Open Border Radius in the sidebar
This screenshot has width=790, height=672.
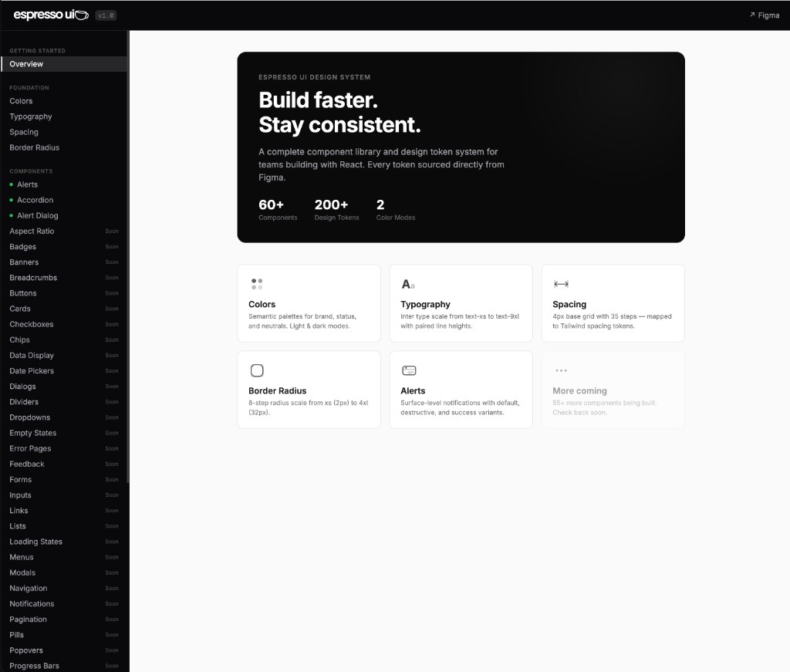[x=64, y=147]
